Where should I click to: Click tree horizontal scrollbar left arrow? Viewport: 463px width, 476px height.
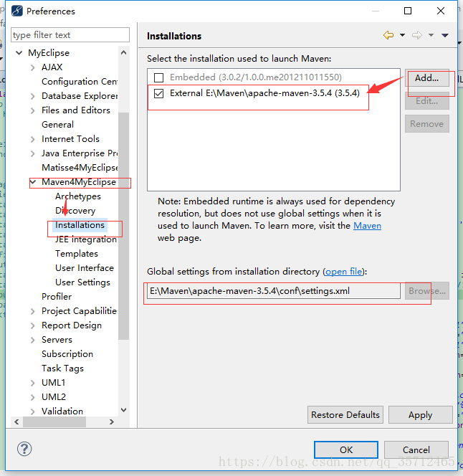click(x=16, y=422)
